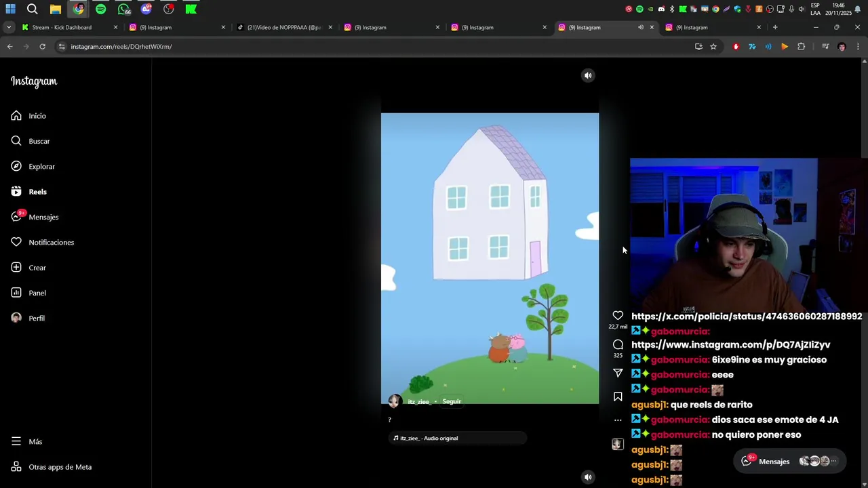Follow itz_ziee_ with Seguir button
The width and height of the screenshot is (868, 488).
(x=452, y=401)
